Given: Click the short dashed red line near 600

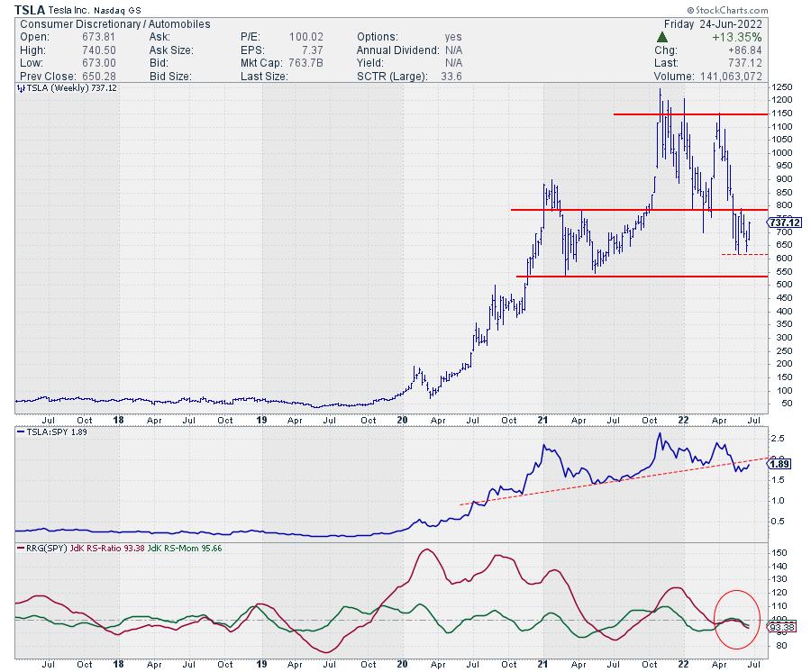Looking at the screenshot, I should [x=743, y=255].
